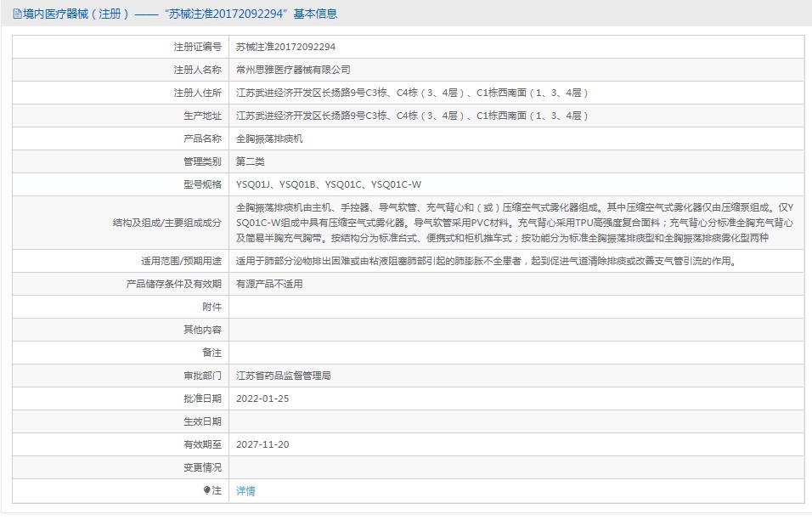This screenshot has width=812, height=520.
Task: Click the 结构及组成/主要组成成分 label
Action: pos(166,223)
